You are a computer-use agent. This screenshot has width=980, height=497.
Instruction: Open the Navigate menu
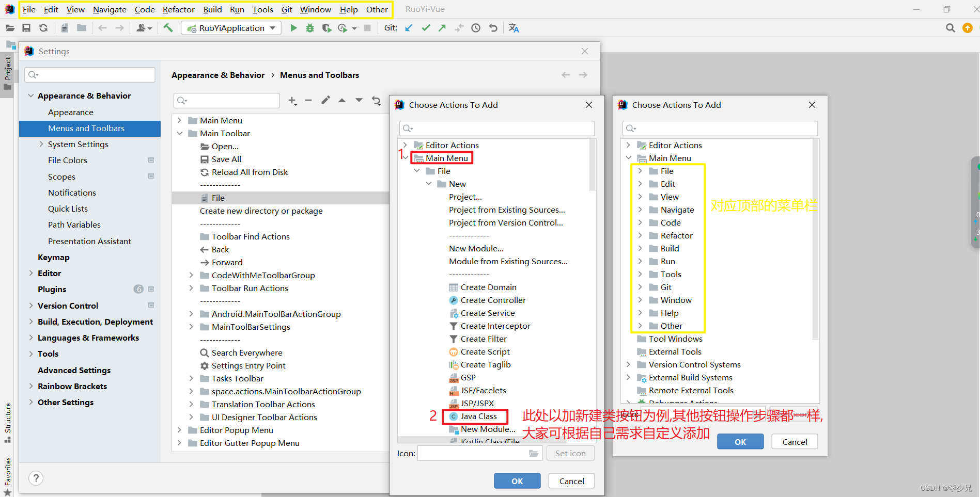coord(110,9)
